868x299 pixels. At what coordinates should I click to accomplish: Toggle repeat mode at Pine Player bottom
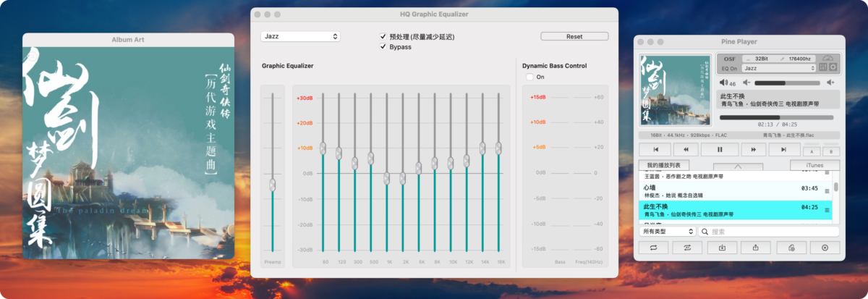(653, 248)
